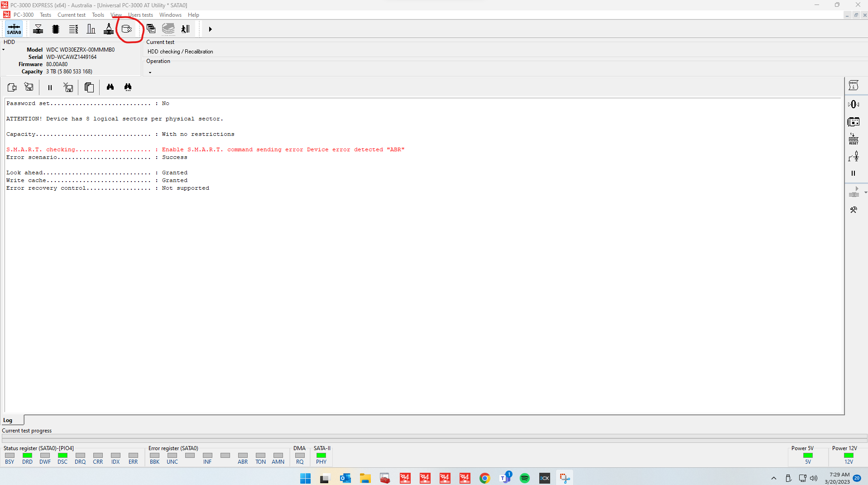The width and height of the screenshot is (868, 485).
Task: Open the checklist icon in main toolbar
Action: 73,29
